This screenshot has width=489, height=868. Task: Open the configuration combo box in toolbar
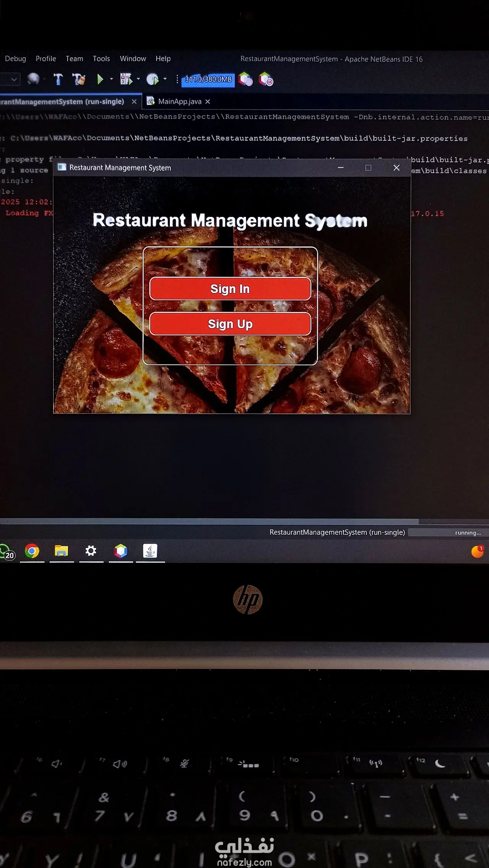click(10, 79)
